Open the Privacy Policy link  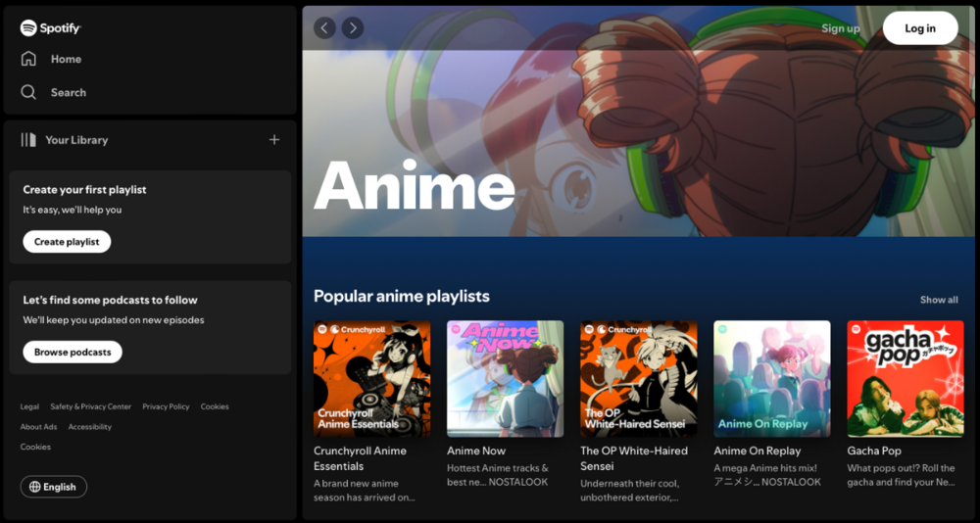(x=166, y=406)
